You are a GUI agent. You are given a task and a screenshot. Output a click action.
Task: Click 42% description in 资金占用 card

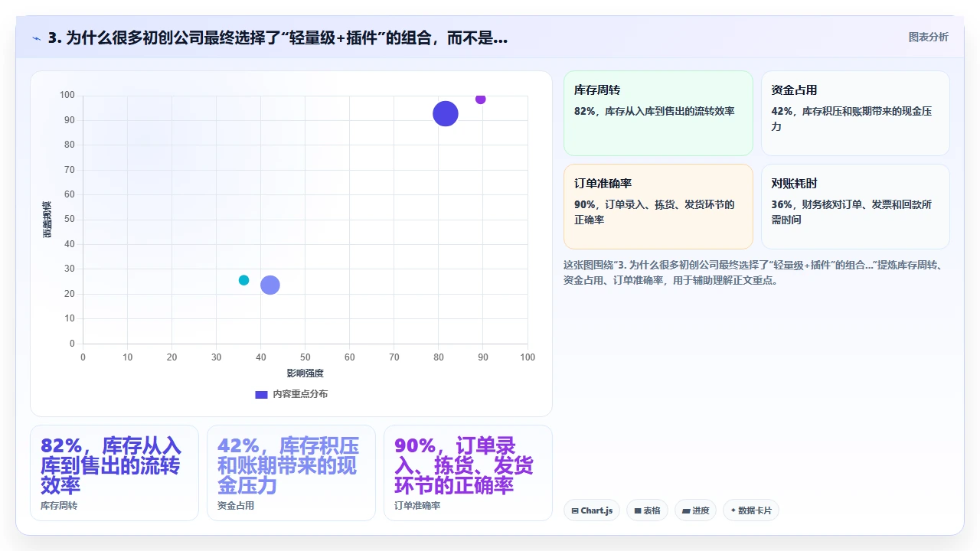point(851,119)
